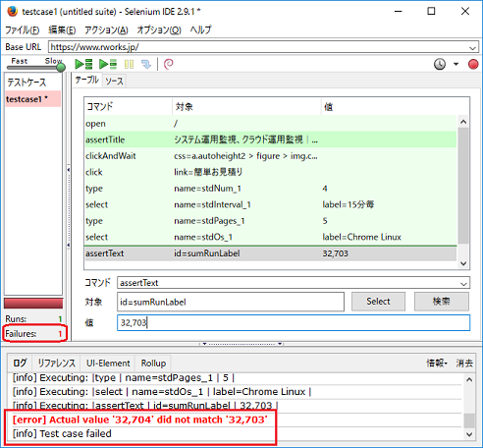This screenshot has height=448, width=483.
Task: Open the ファイル(F) menu
Action: 22,30
